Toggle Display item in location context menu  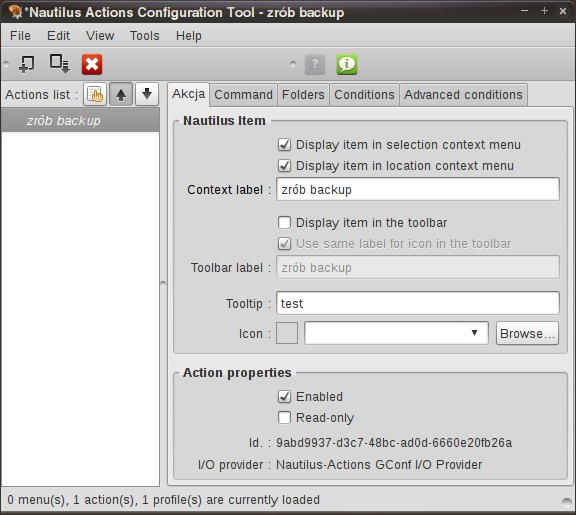[x=284, y=166]
